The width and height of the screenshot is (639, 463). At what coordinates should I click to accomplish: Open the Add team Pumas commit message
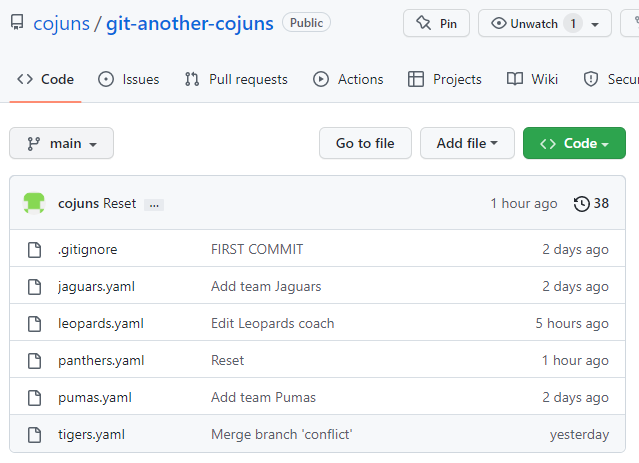pyautogui.click(x=263, y=397)
